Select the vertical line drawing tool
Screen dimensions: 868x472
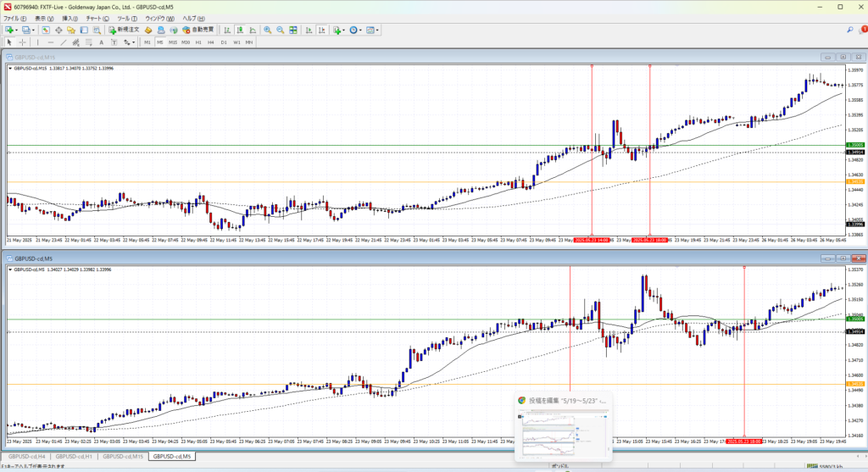(x=38, y=42)
